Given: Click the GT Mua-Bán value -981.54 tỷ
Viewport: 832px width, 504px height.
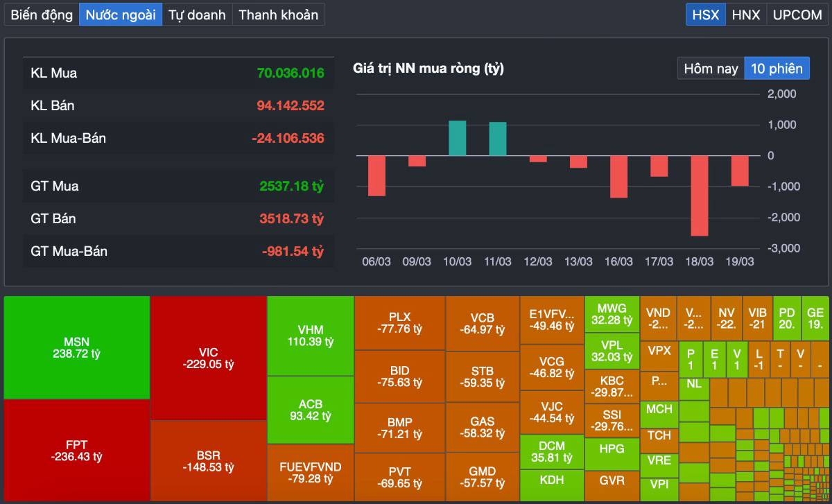Looking at the screenshot, I should click(x=293, y=251).
